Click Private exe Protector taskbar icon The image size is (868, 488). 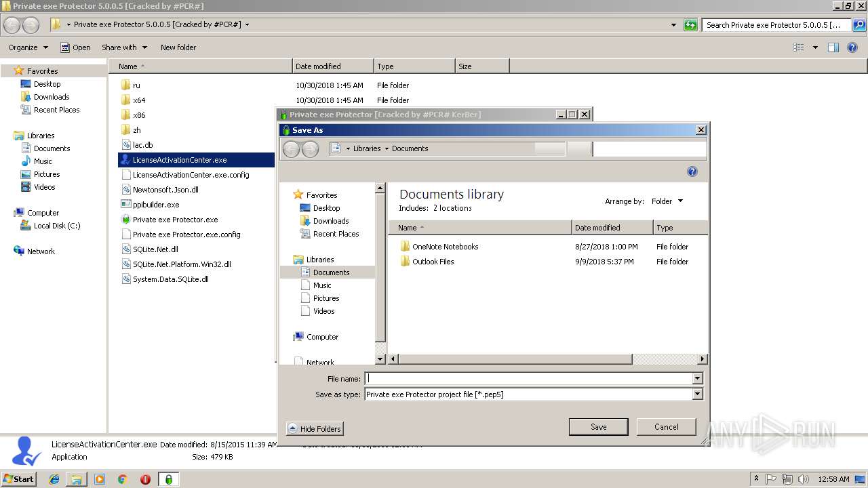point(168,479)
